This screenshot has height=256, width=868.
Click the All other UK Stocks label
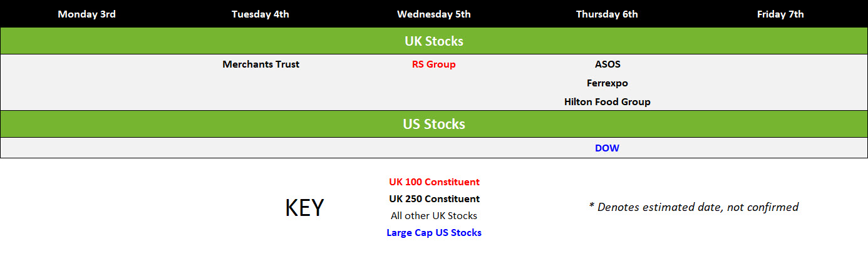coord(434,216)
